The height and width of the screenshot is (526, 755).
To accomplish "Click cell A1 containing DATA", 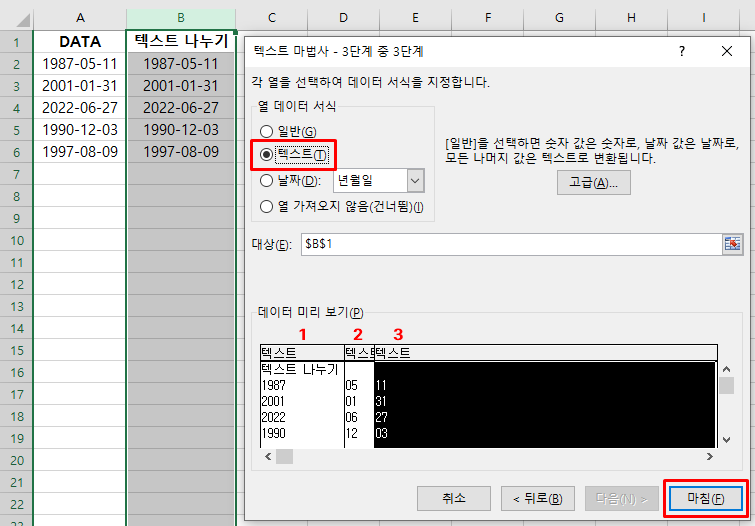I will pyautogui.click(x=80, y=41).
